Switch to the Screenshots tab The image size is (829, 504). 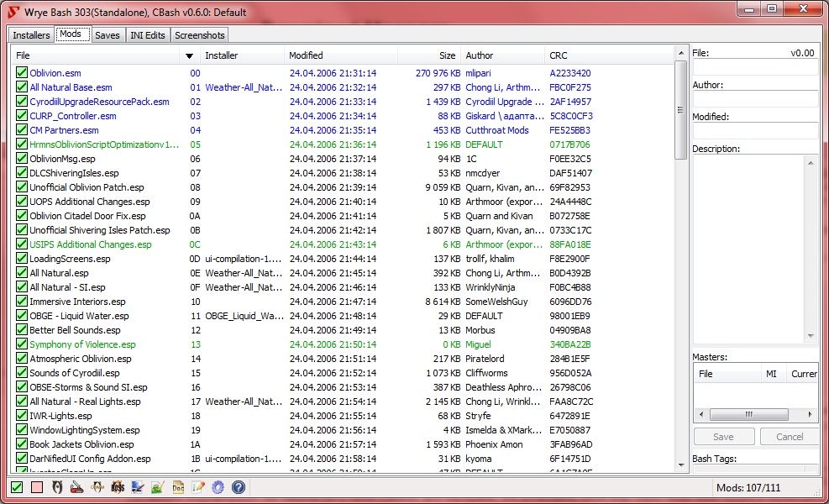(199, 35)
